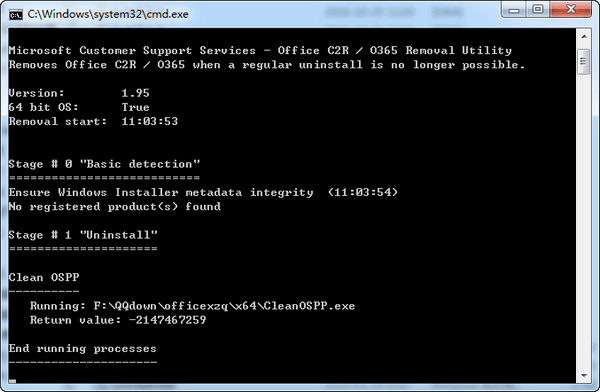The height and width of the screenshot is (392, 600).
Task: Click the empty scrollbar track below thumb
Action: tap(584, 221)
